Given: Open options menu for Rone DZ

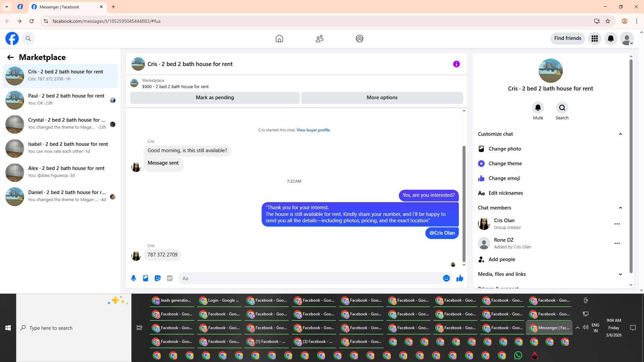Looking at the screenshot, I should [x=617, y=243].
